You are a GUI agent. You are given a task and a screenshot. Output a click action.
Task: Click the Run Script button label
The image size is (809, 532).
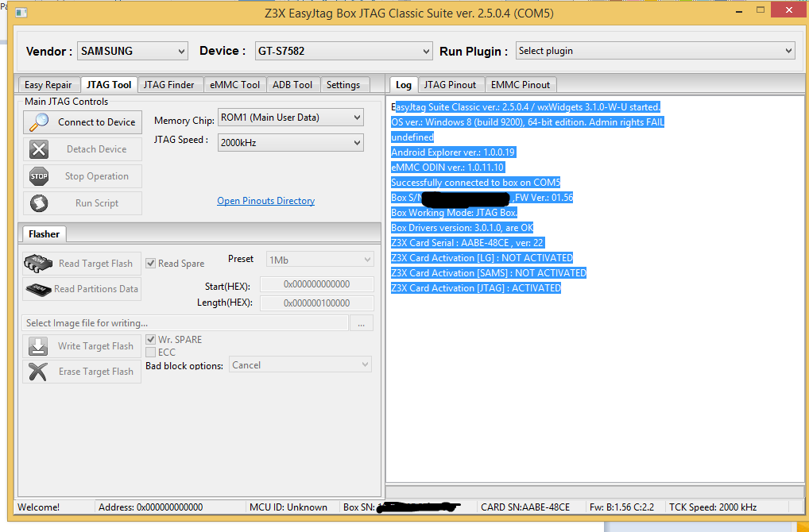97,203
